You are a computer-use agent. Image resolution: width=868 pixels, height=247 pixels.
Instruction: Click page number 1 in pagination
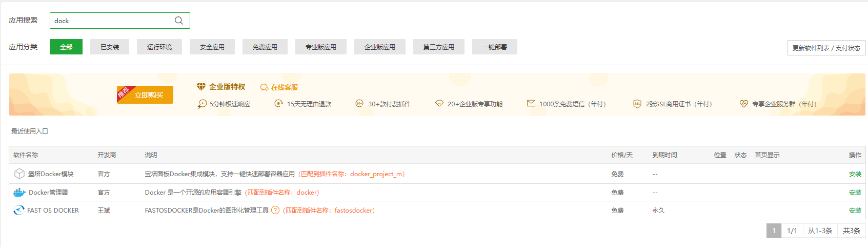[x=774, y=231]
